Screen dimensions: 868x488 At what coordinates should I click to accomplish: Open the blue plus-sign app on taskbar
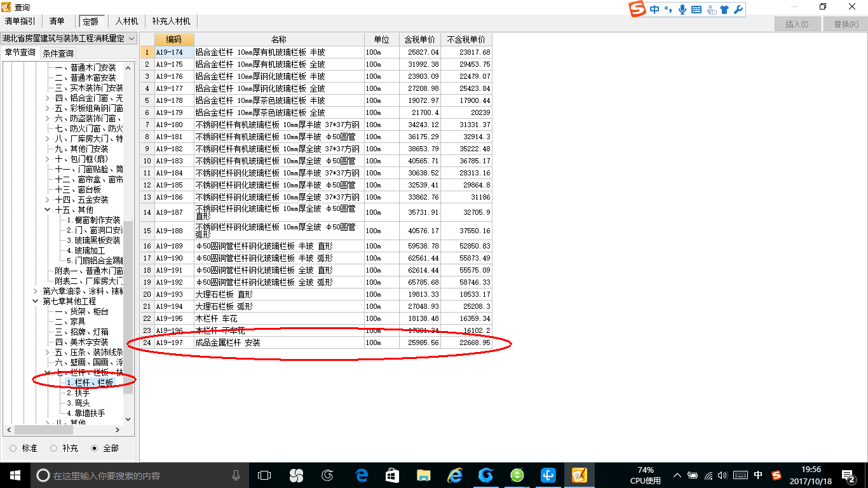548,475
